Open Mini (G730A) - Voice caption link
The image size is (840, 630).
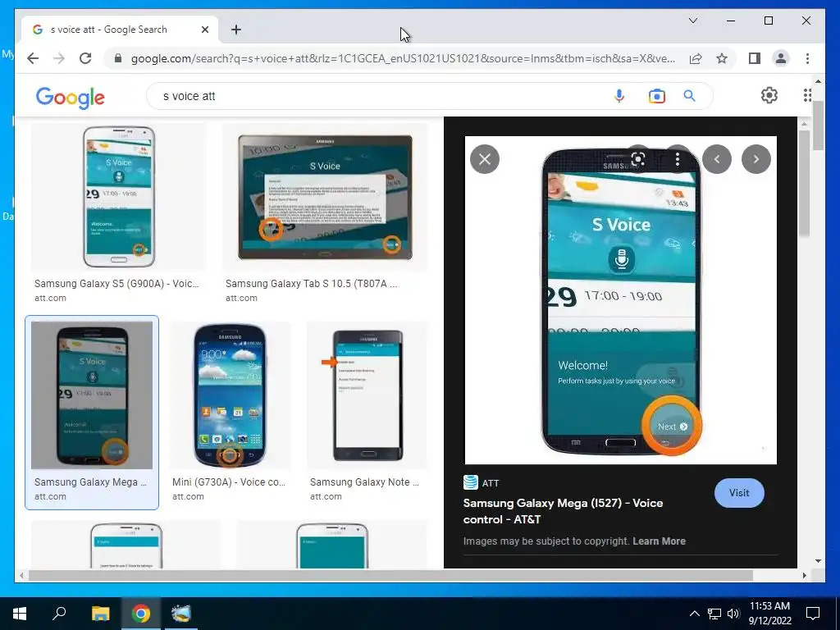[229, 482]
